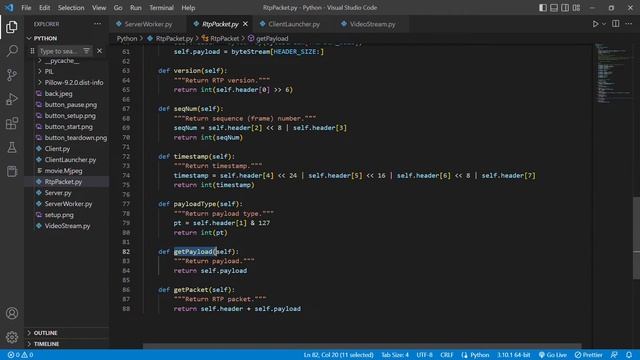Click Prettier status item
Viewport: 640px width, 360px height.
coord(589,355)
